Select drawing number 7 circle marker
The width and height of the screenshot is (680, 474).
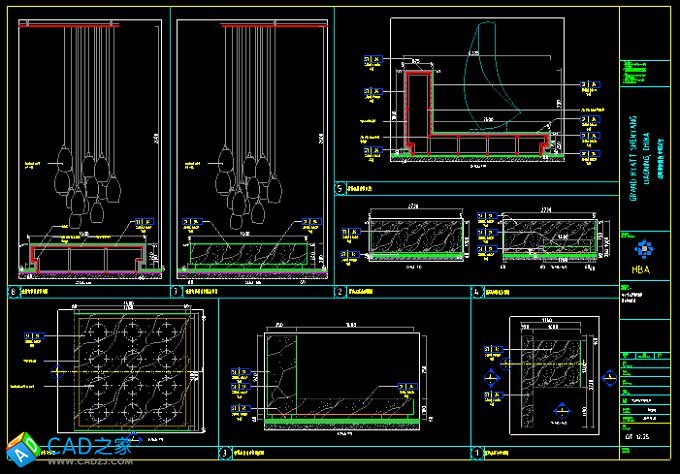[x=176, y=292]
